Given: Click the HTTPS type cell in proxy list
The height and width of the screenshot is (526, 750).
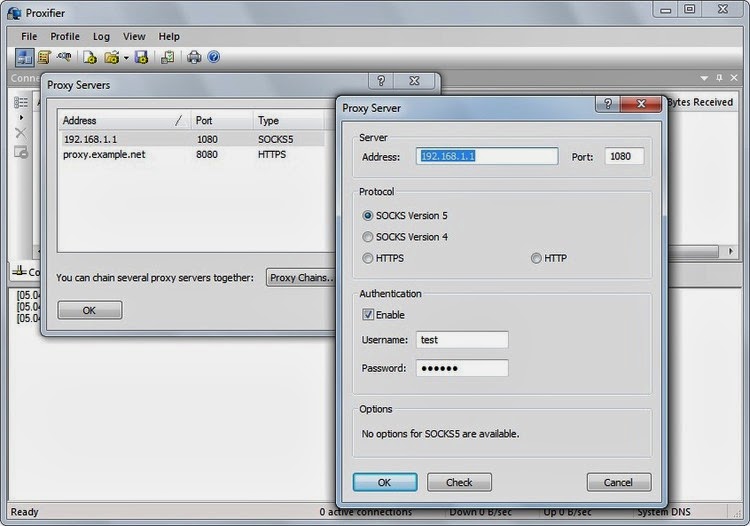Looking at the screenshot, I should click(x=272, y=154).
